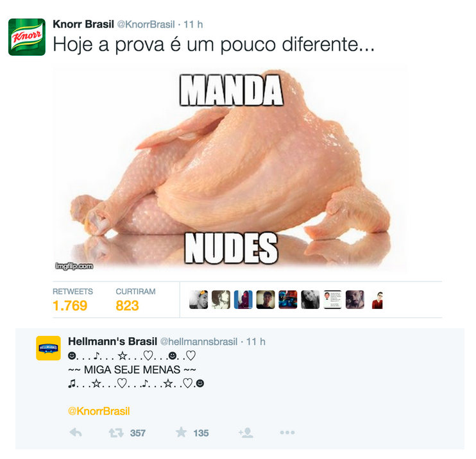This screenshot has width=476, height=459.
Task: Open the blue-toned third liker avatar
Action: 243,299
